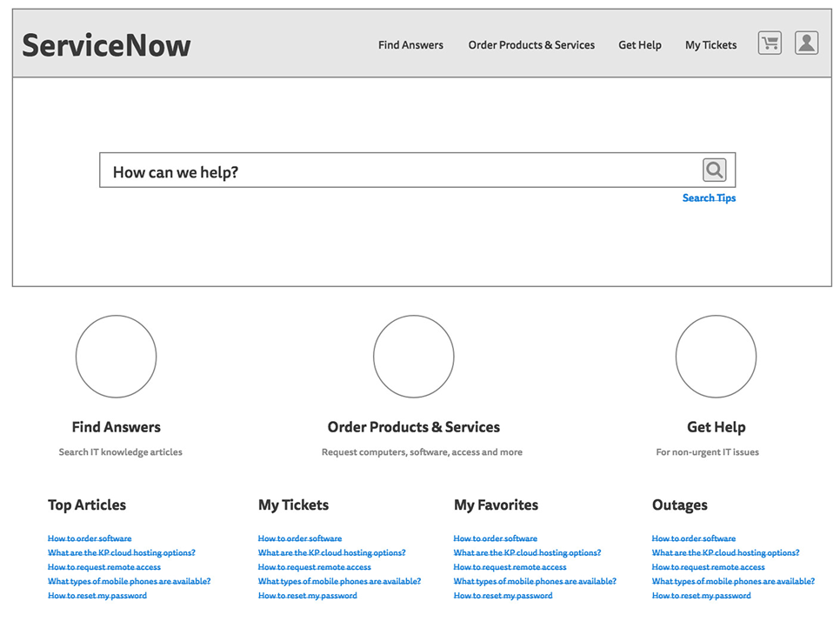
Task: Focus the 'How can we help?' search field
Action: [400, 171]
